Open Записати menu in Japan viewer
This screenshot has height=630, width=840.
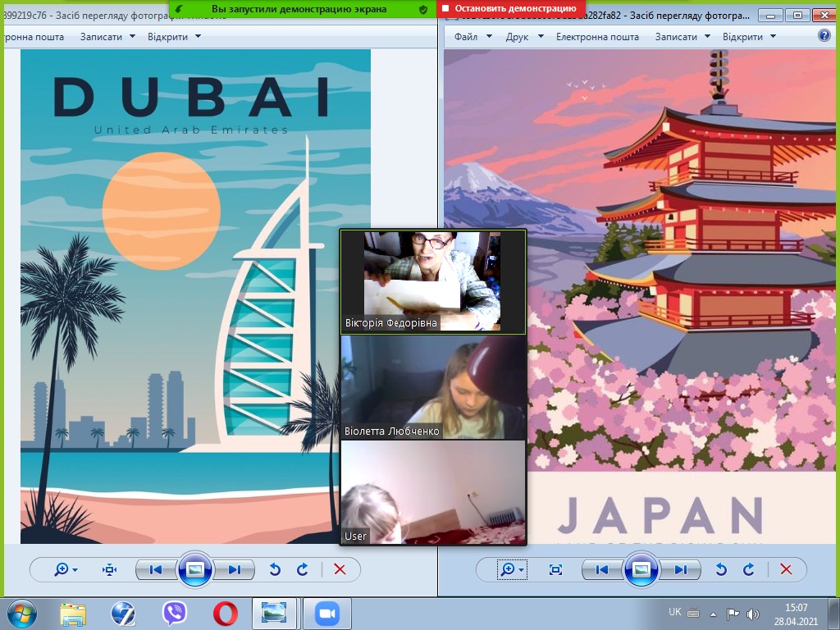676,36
